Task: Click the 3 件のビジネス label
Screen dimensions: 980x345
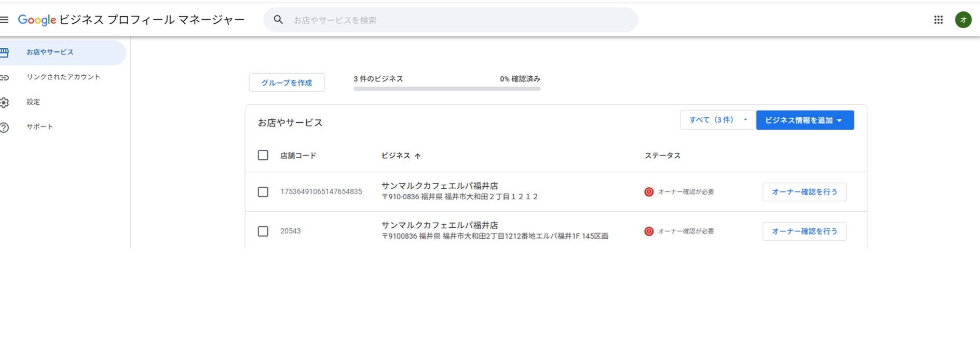Action: tap(378, 79)
